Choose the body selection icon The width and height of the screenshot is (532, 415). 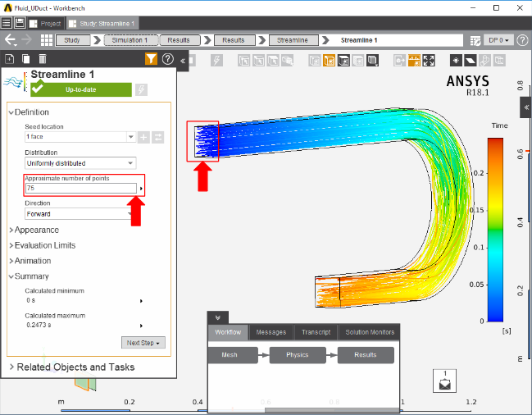point(288,61)
